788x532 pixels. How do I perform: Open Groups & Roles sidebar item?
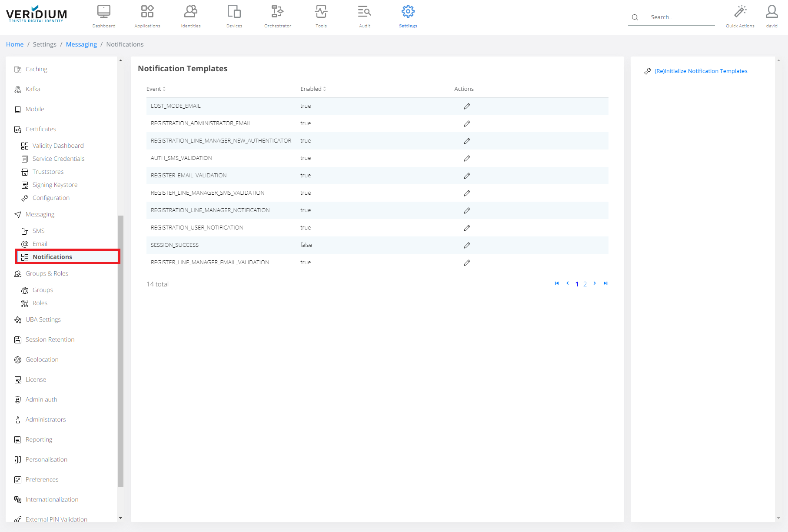[47, 273]
